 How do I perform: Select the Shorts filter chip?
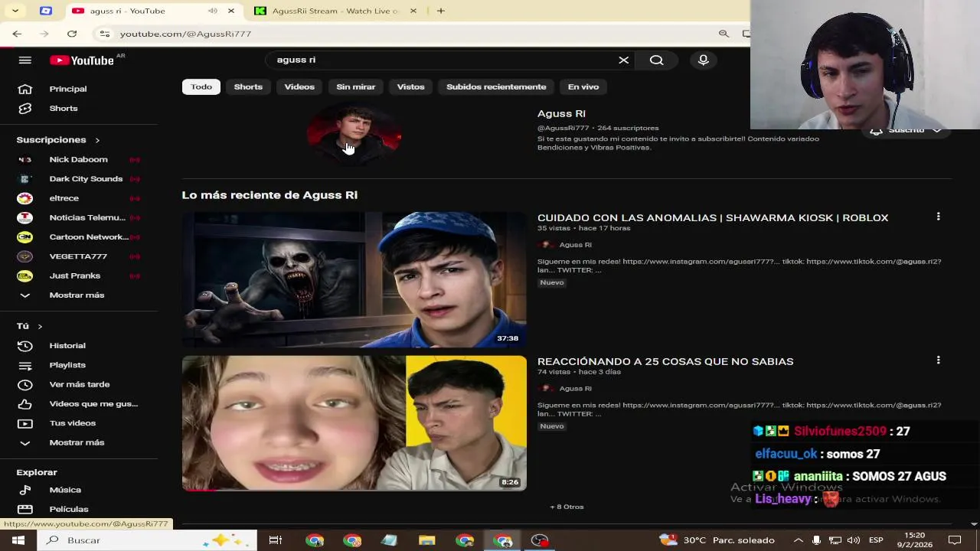coord(248,86)
